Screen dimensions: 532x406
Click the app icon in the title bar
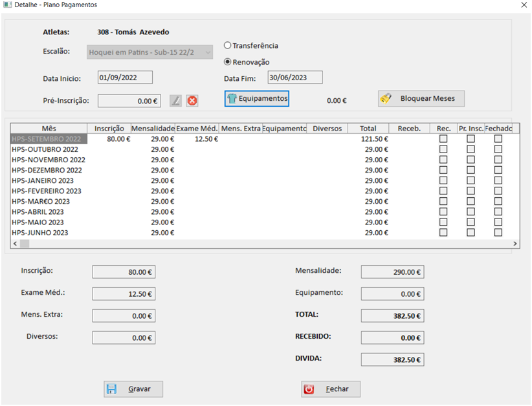pyautogui.click(x=7, y=5)
